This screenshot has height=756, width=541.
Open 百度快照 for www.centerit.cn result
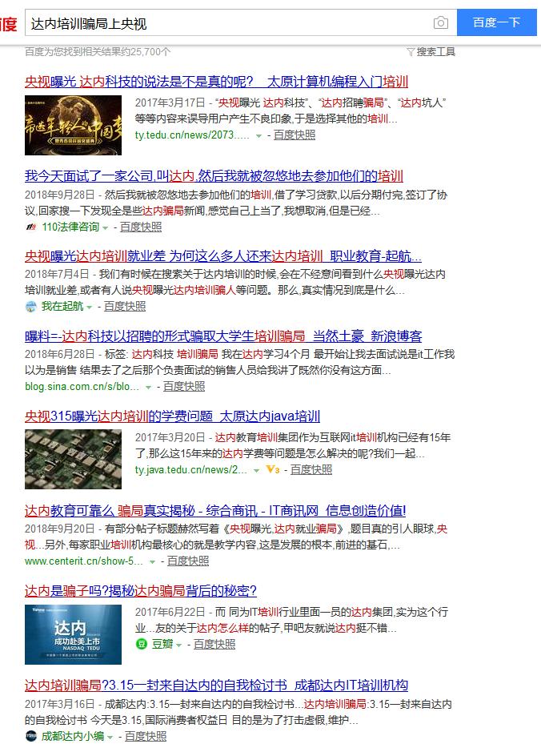tap(188, 561)
